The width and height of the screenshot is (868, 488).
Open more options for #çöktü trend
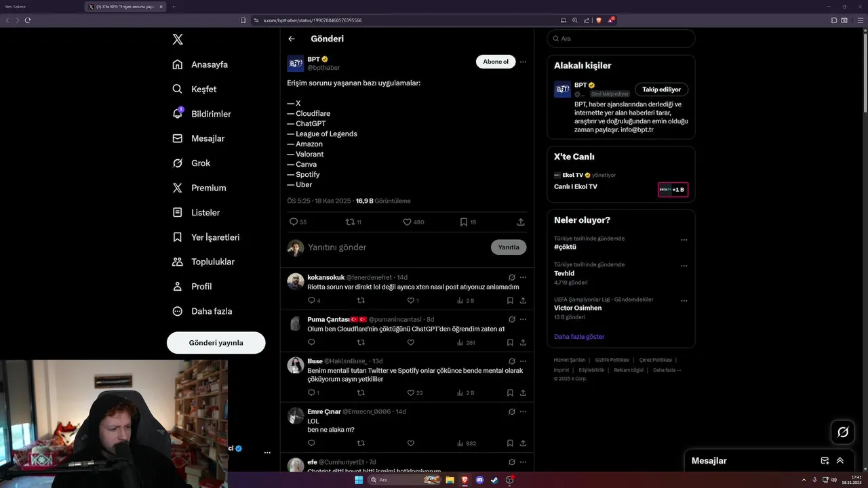(x=684, y=240)
